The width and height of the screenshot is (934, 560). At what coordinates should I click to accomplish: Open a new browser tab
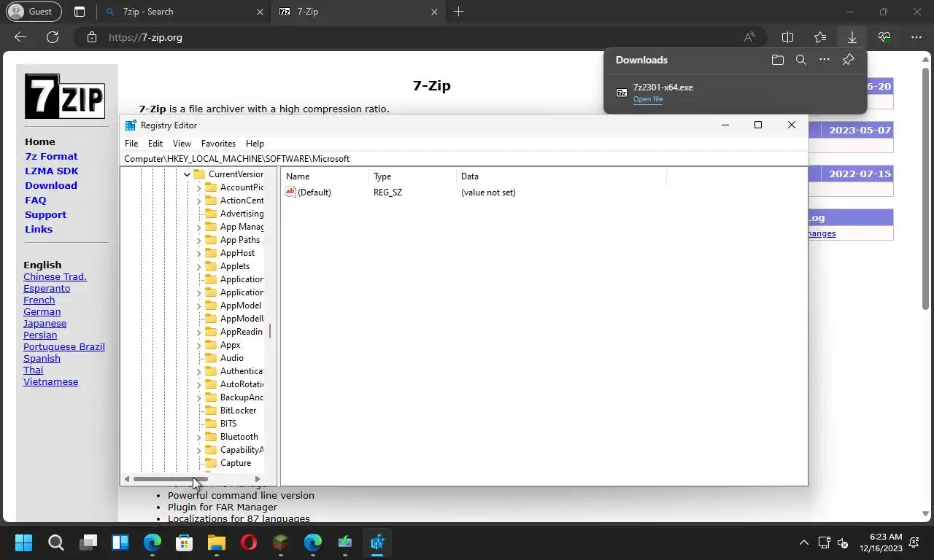point(458,12)
